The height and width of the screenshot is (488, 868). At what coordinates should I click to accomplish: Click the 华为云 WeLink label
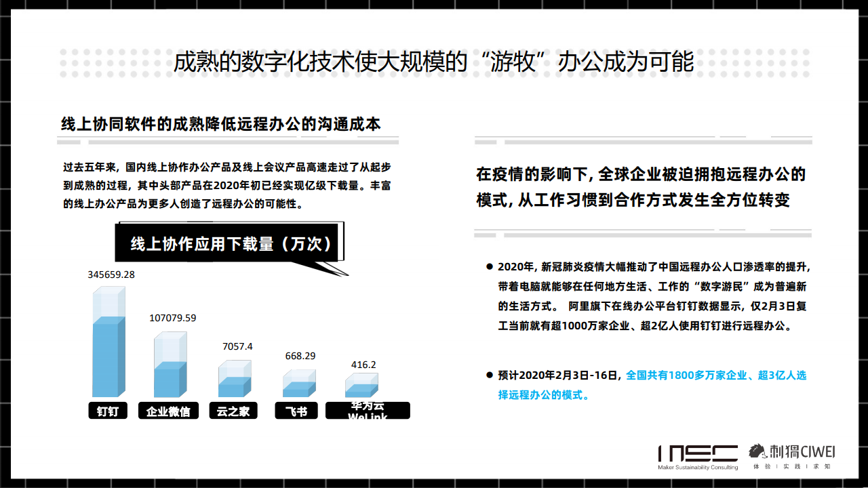click(368, 411)
